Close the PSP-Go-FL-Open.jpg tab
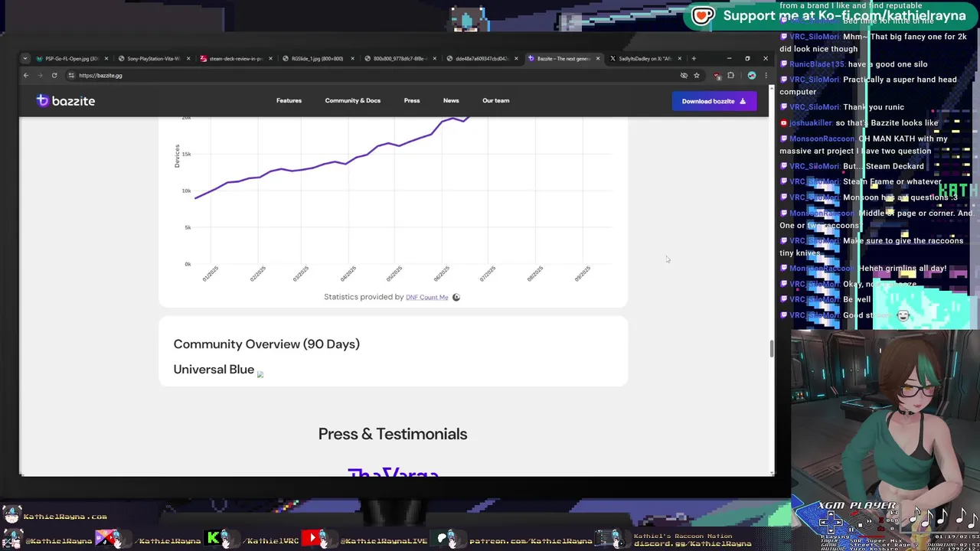Image resolution: width=980 pixels, height=551 pixels. (106, 58)
